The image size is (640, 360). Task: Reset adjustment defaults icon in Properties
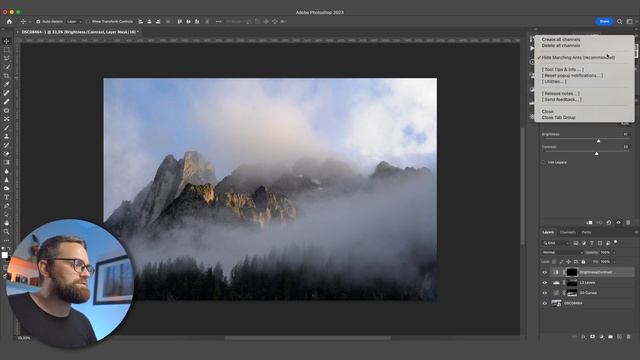pos(609,222)
